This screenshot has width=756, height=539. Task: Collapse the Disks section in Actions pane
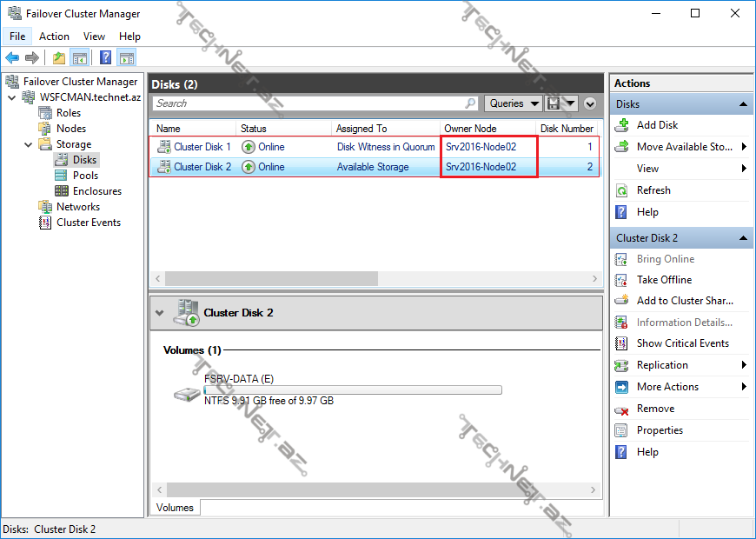[x=743, y=103]
